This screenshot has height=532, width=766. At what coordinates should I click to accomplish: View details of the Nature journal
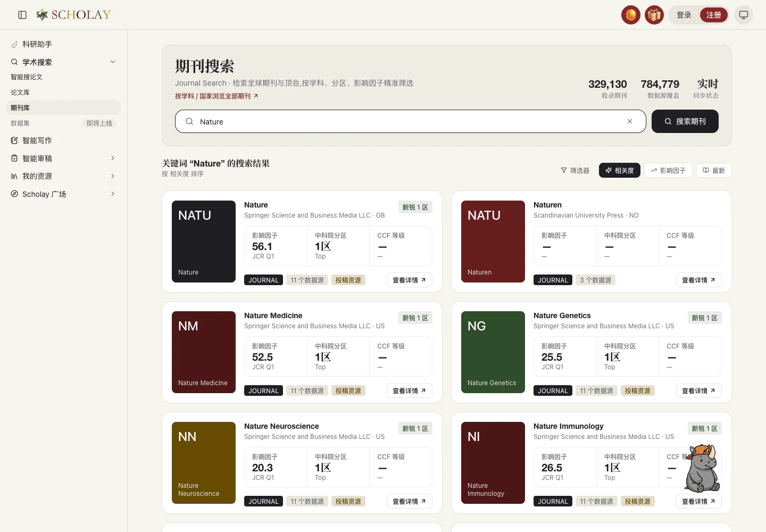409,280
